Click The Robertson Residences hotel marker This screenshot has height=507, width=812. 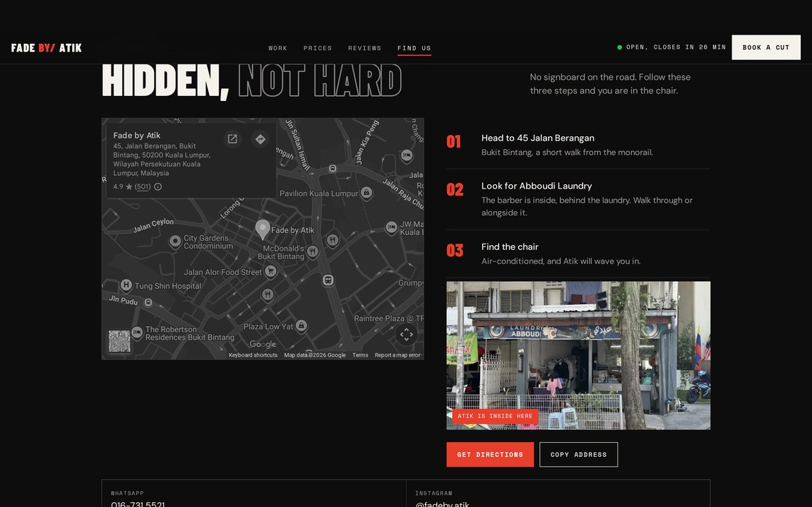137,332
